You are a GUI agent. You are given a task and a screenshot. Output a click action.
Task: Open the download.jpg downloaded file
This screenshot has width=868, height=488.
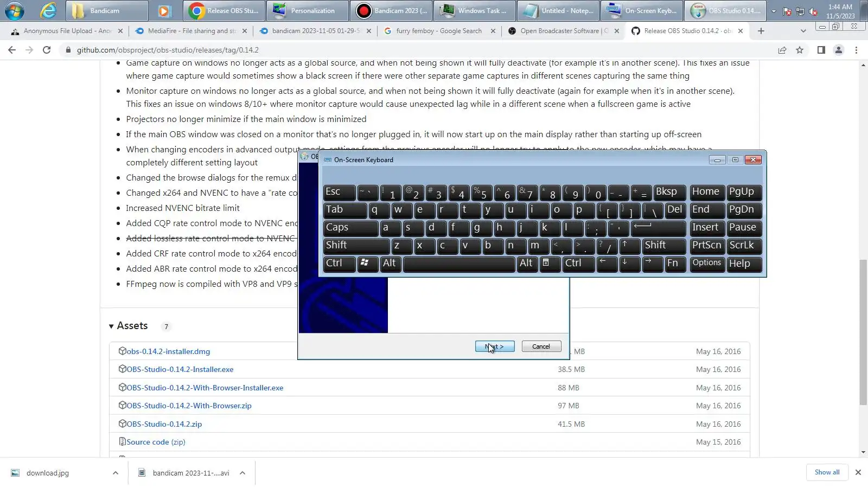coord(48,473)
